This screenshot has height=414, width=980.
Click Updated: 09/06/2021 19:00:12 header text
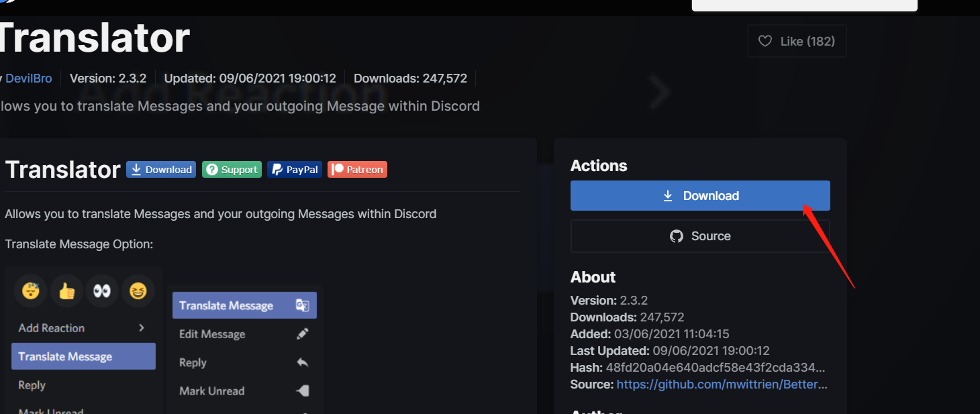[x=250, y=79]
